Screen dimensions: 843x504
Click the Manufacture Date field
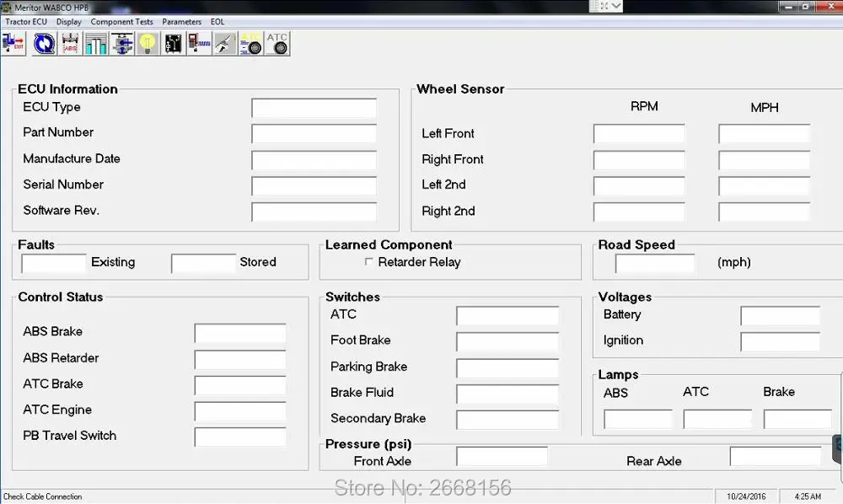click(x=314, y=159)
